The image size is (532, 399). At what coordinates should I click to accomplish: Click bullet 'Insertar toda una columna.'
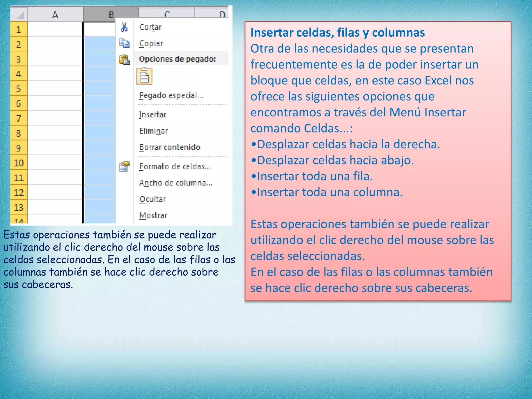coord(327,192)
